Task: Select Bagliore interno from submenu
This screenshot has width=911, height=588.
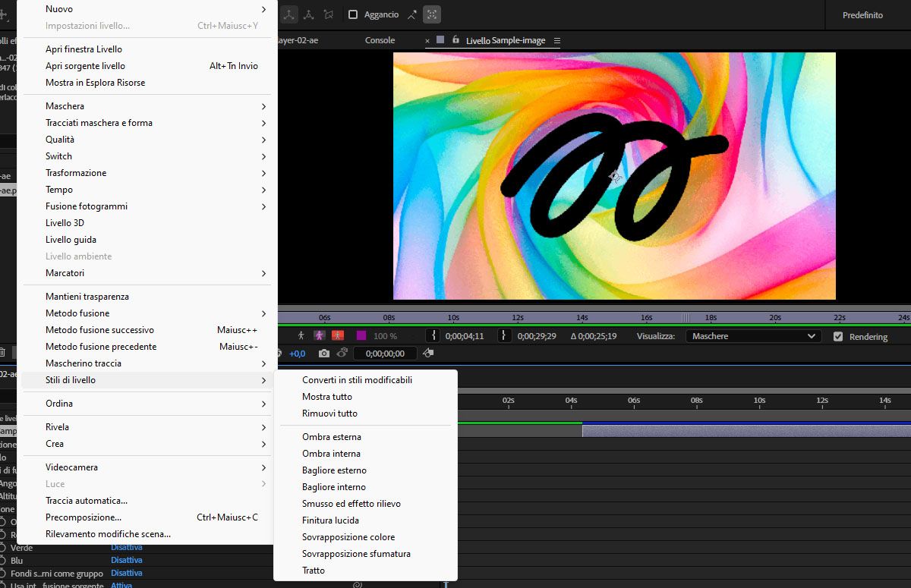Action: [x=334, y=487]
